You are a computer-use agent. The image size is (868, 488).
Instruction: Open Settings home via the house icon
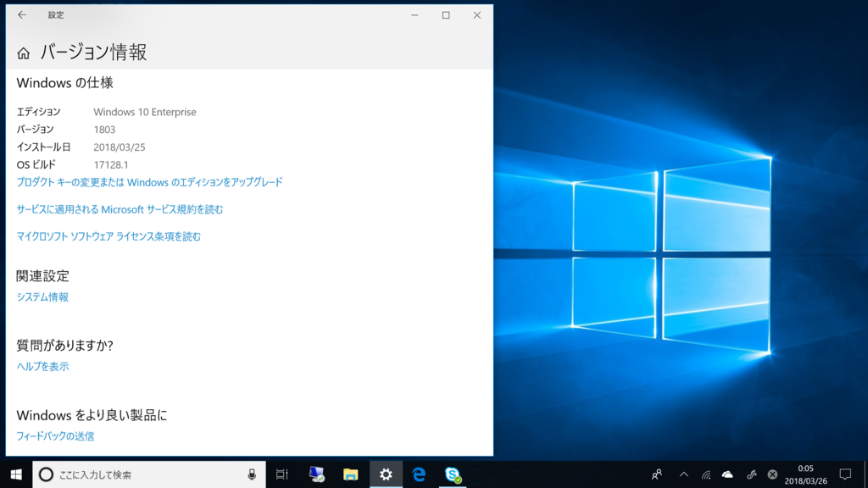tap(23, 53)
